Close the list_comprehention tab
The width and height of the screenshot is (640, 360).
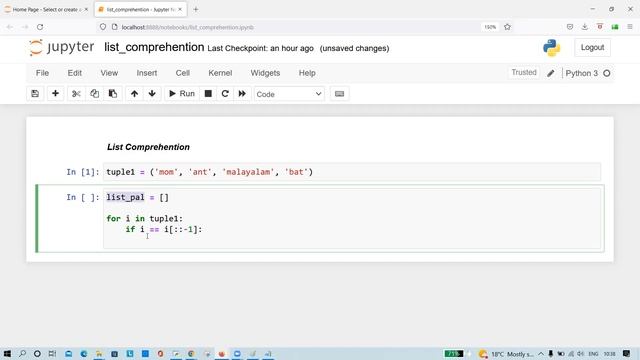click(180, 9)
